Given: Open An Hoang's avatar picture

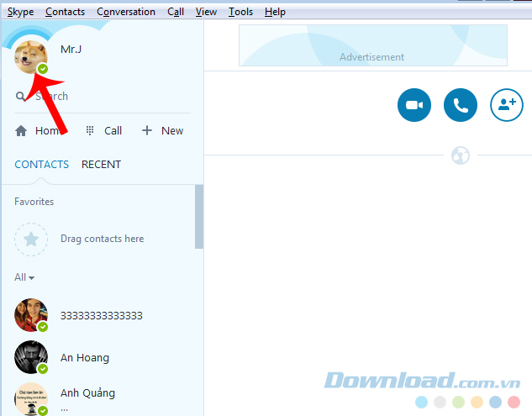Looking at the screenshot, I should click(x=31, y=357).
